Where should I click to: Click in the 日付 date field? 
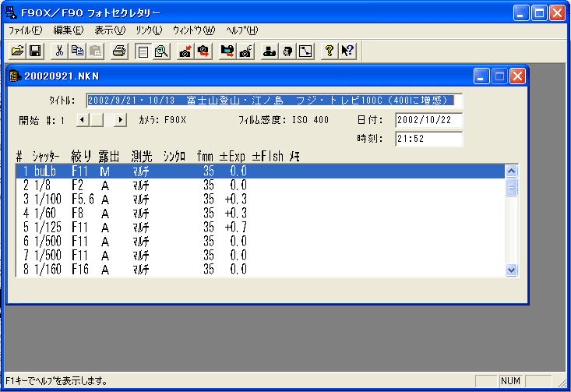pyautogui.click(x=428, y=120)
